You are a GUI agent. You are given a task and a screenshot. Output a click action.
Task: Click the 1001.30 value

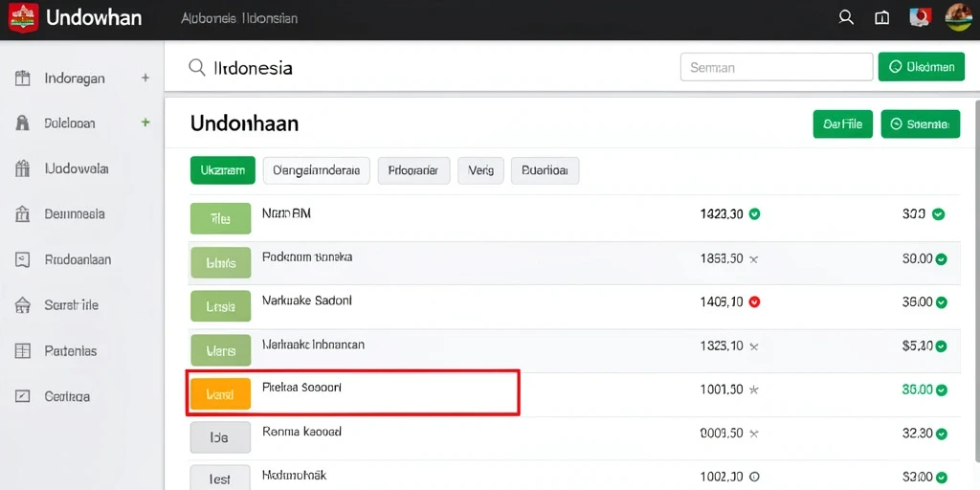722,390
